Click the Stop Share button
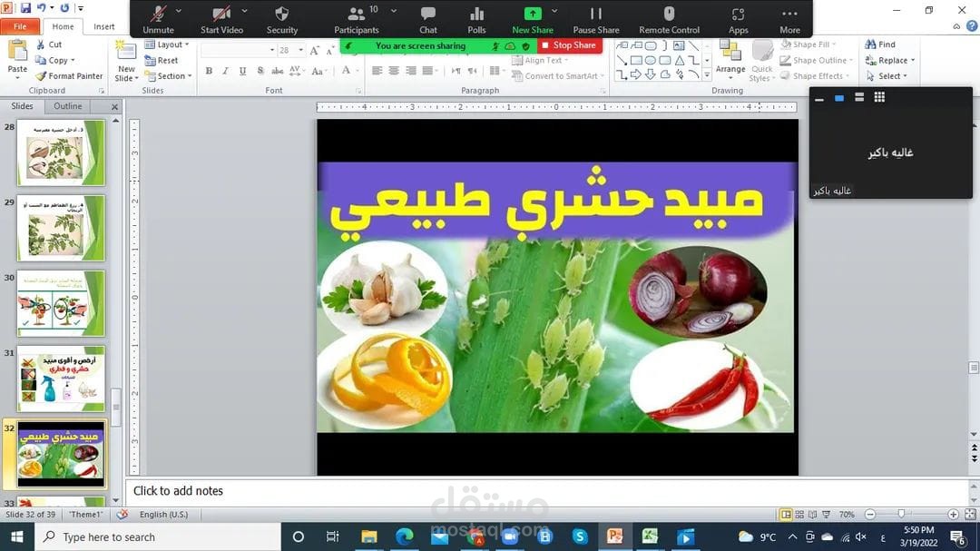The width and height of the screenshot is (980, 551). [x=569, y=45]
